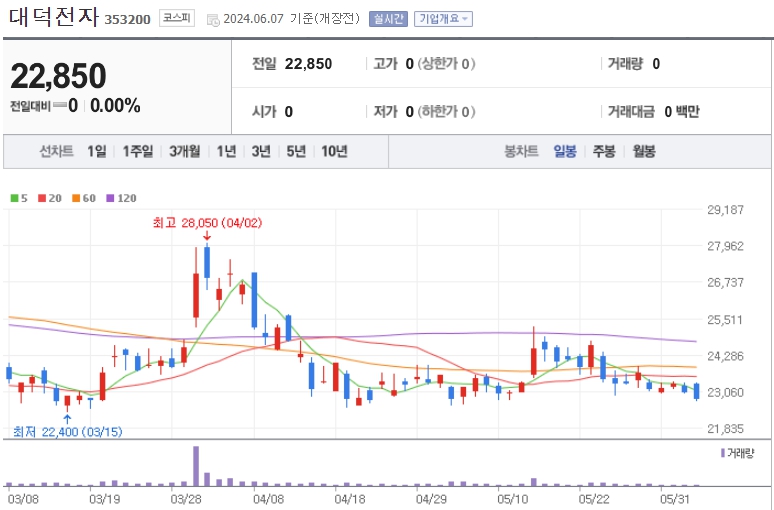
Task: Click the green 5-day moving average swatch
Action: coord(14,198)
